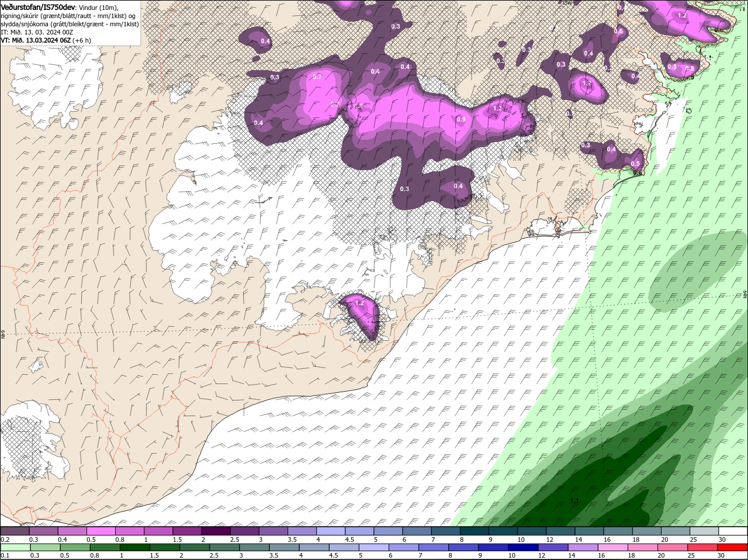748x560 pixels.
Task: Click the 'slydda/snjókoma' legend description line
Action: (x=70, y=24)
